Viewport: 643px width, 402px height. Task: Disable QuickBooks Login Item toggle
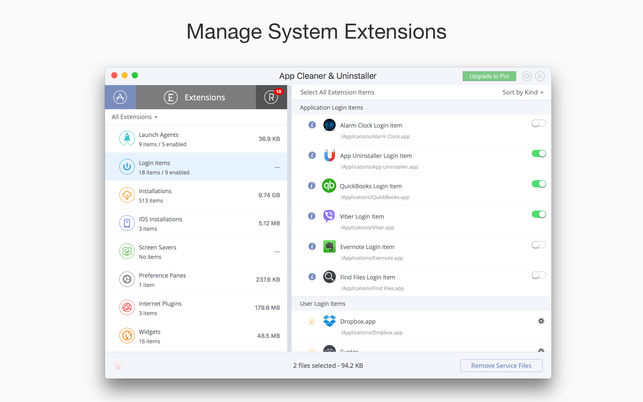(x=538, y=184)
